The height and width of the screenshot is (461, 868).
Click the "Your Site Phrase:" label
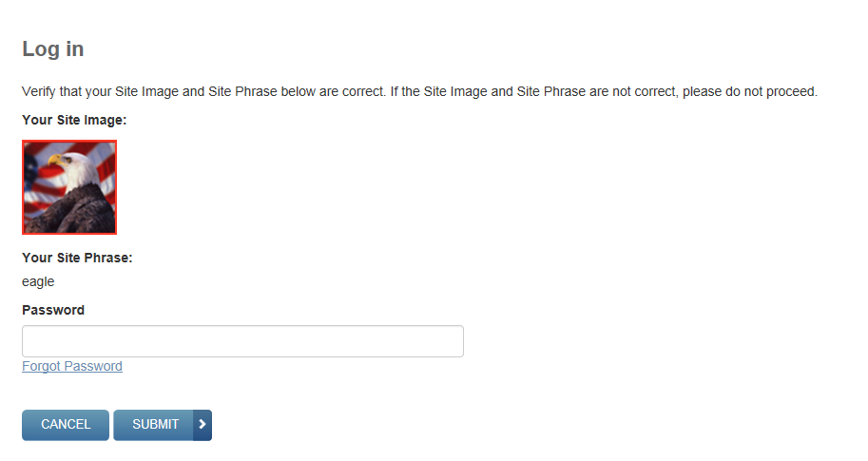point(77,258)
